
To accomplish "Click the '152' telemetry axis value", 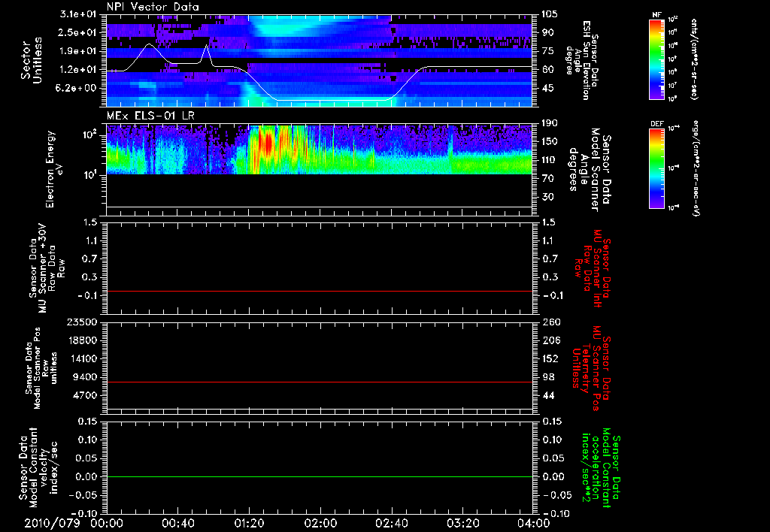I will tap(550, 358).
